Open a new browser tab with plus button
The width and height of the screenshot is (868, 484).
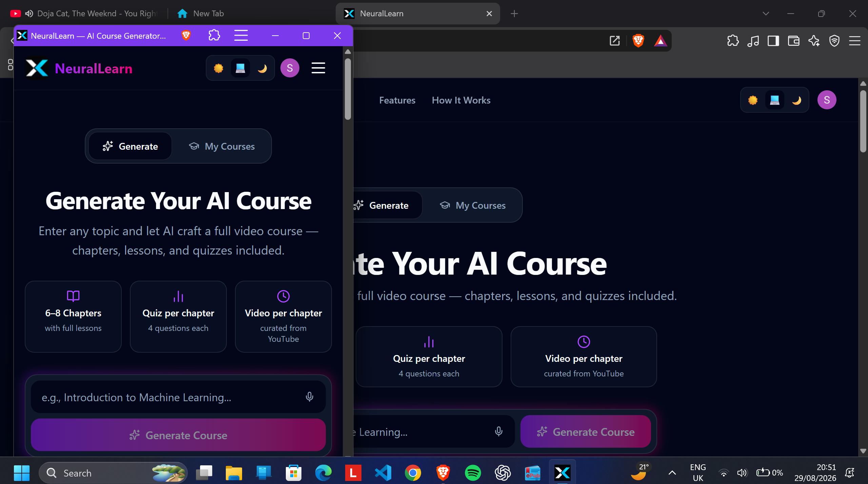(514, 14)
